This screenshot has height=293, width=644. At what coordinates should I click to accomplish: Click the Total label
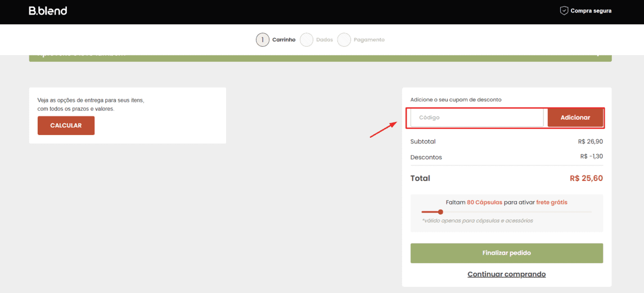pos(420,178)
